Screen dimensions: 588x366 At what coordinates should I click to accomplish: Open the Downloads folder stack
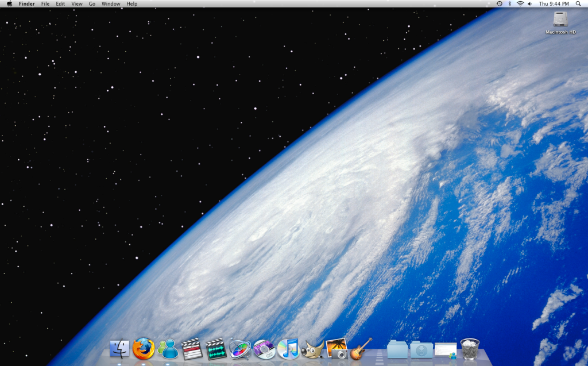tap(421, 349)
